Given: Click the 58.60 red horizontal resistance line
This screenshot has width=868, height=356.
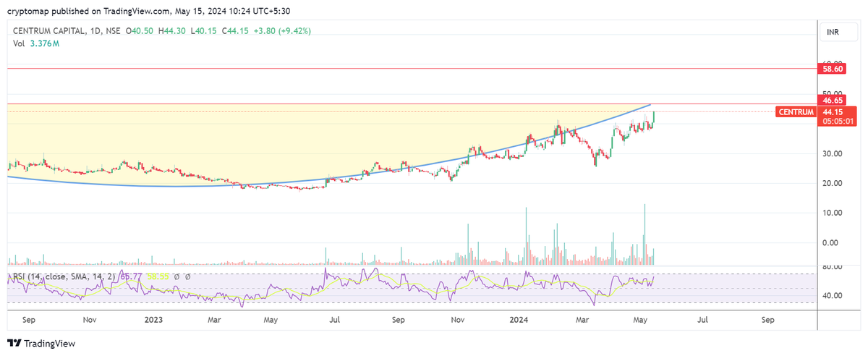Looking at the screenshot, I should tap(412, 69).
